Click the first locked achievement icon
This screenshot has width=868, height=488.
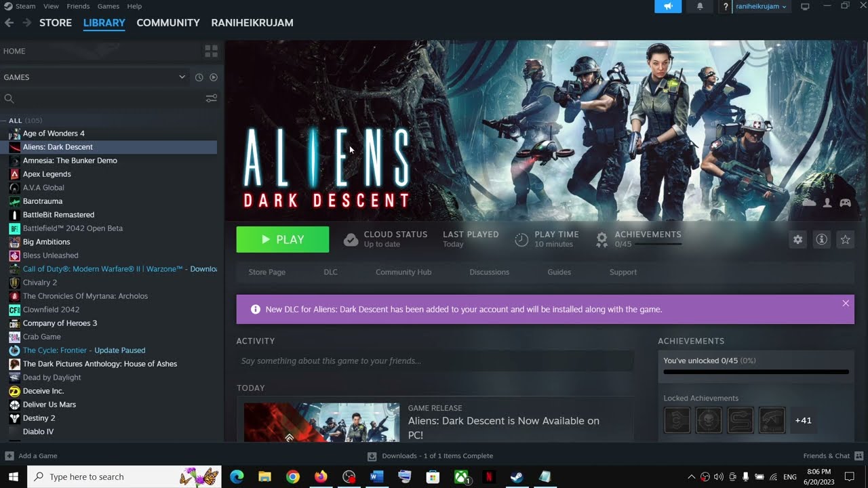(x=677, y=420)
